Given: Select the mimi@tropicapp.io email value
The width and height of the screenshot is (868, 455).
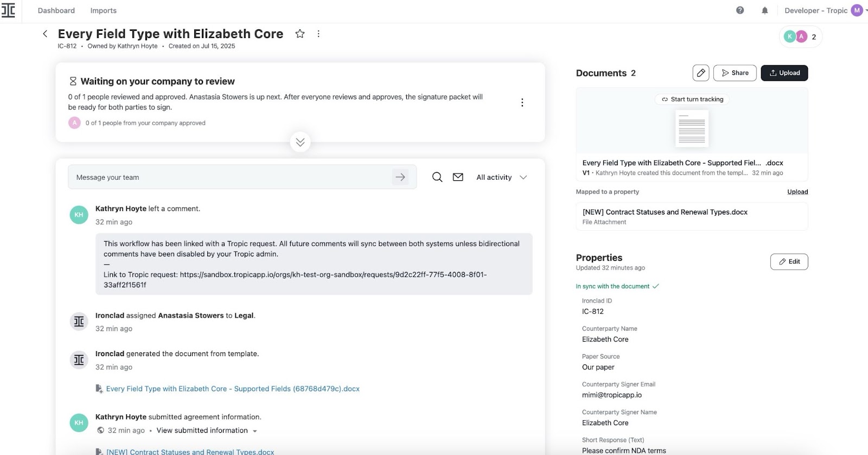Looking at the screenshot, I should (x=612, y=395).
